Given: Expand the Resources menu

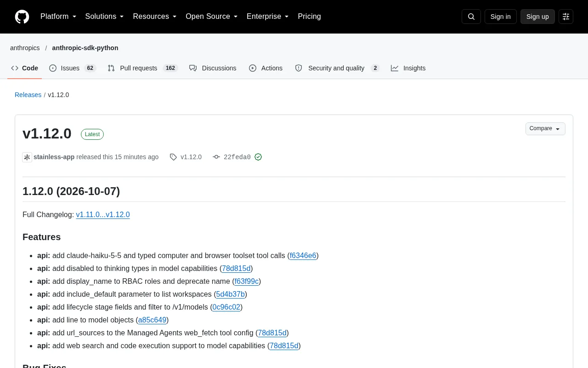Looking at the screenshot, I should point(155,17).
